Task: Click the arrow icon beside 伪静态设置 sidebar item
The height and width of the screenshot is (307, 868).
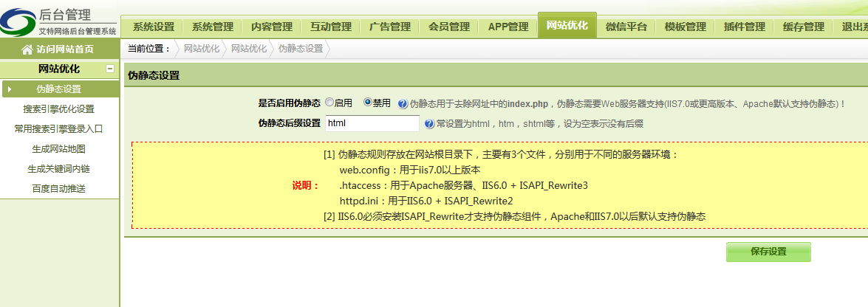Action: click(10, 89)
